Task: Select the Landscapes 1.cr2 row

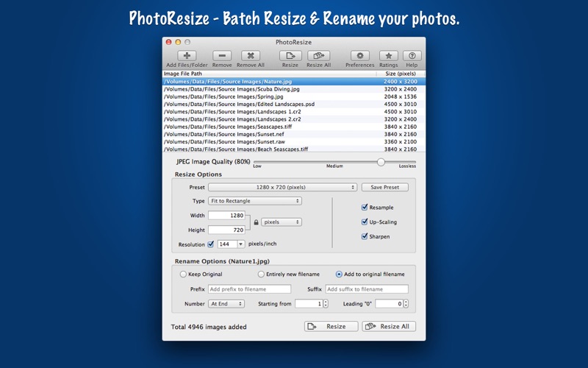Action: click(x=294, y=112)
